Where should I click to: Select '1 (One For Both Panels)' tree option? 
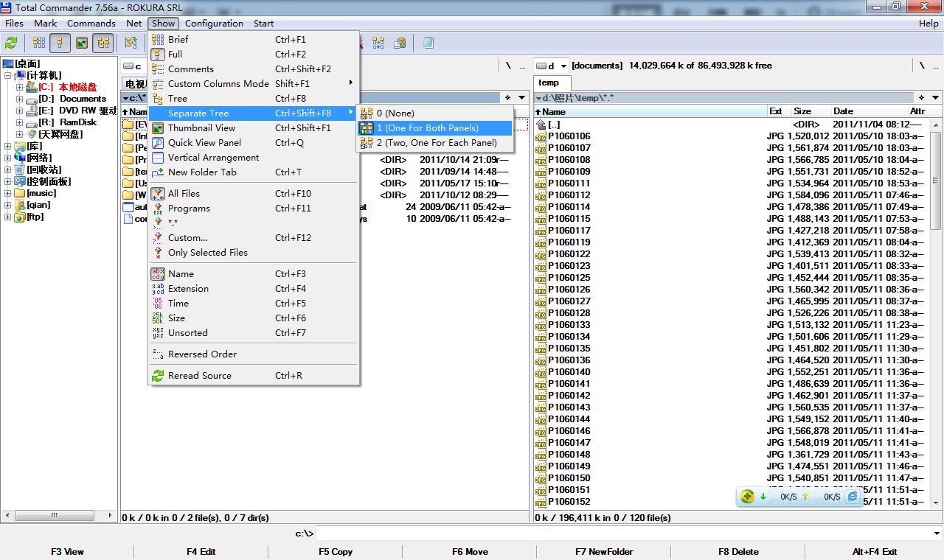coord(428,128)
